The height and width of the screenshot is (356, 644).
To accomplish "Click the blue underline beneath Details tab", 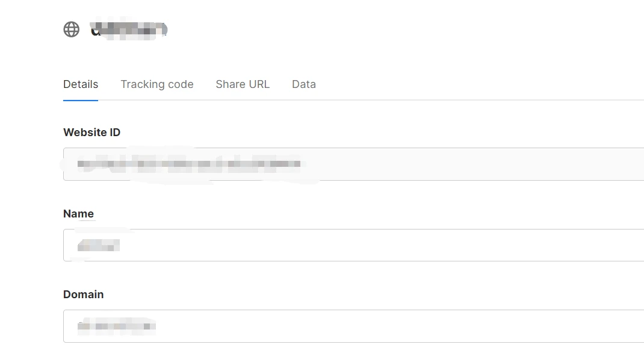I will [x=81, y=100].
